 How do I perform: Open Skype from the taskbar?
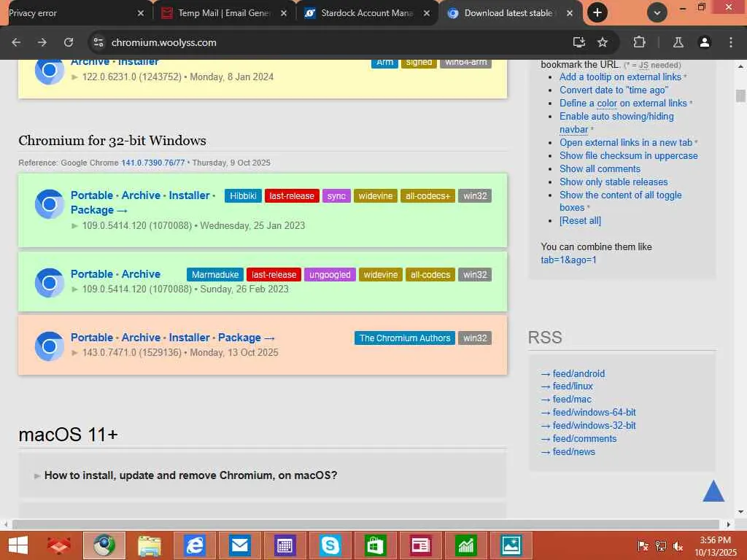point(330,545)
